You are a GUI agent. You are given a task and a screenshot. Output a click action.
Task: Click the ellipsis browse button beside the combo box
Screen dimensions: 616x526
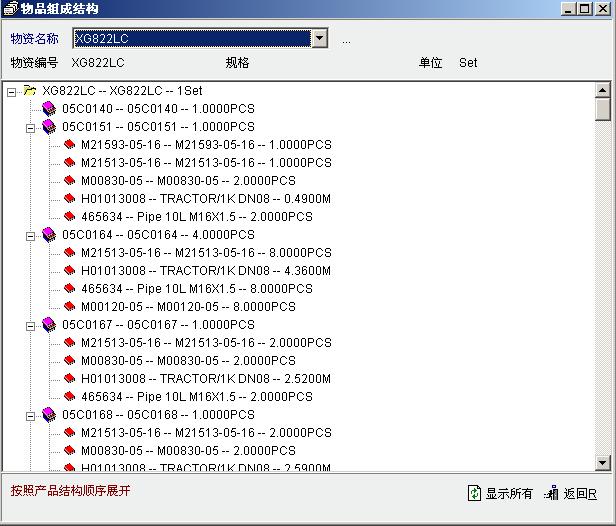(346, 40)
